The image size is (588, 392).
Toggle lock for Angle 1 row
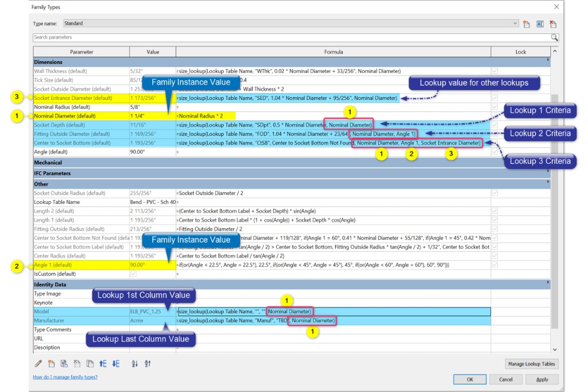pyautogui.click(x=494, y=265)
